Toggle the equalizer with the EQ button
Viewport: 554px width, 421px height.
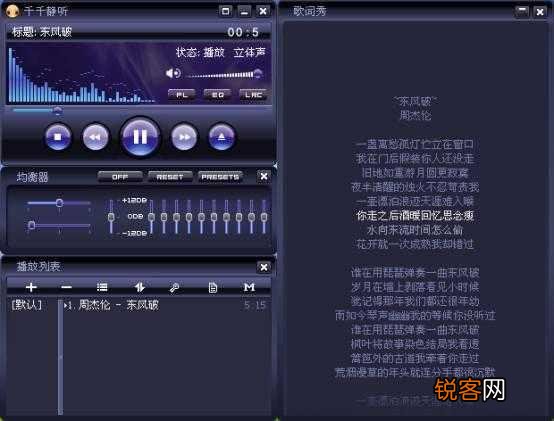click(x=217, y=95)
